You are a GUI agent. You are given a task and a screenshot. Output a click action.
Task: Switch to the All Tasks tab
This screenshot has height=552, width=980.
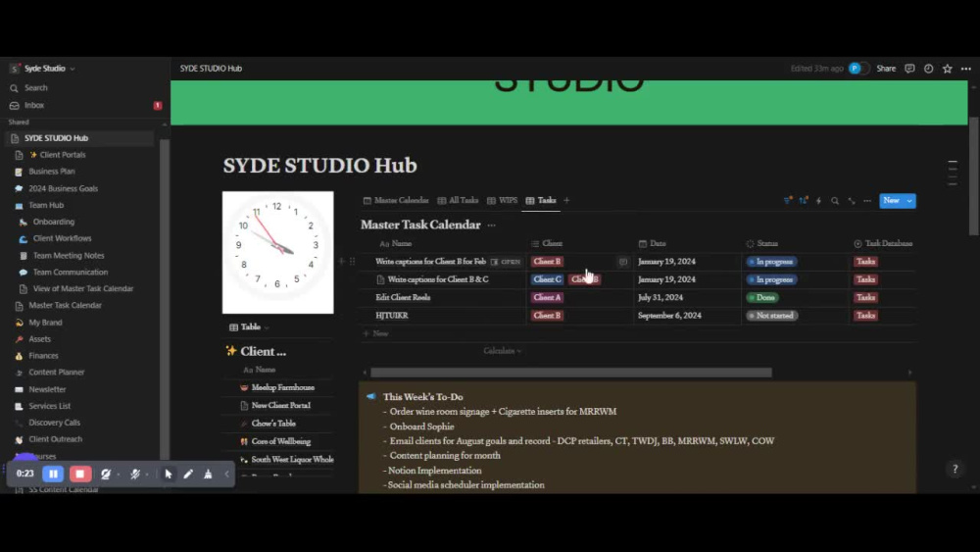458,201
